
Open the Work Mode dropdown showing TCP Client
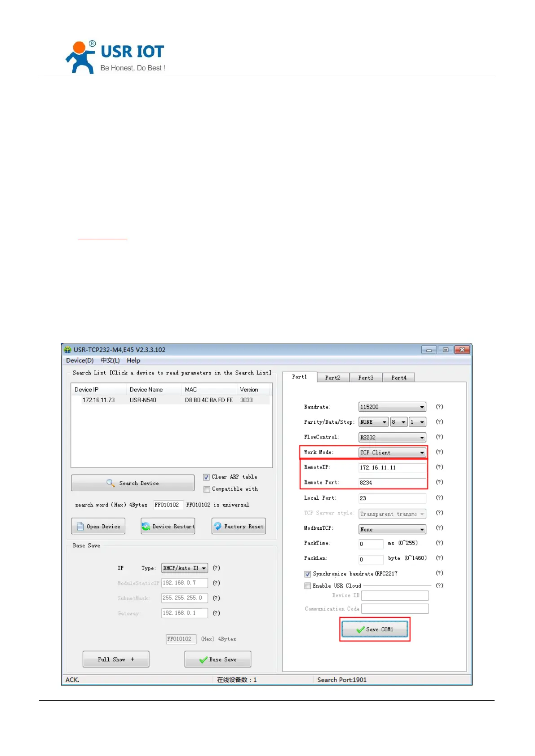click(392, 453)
